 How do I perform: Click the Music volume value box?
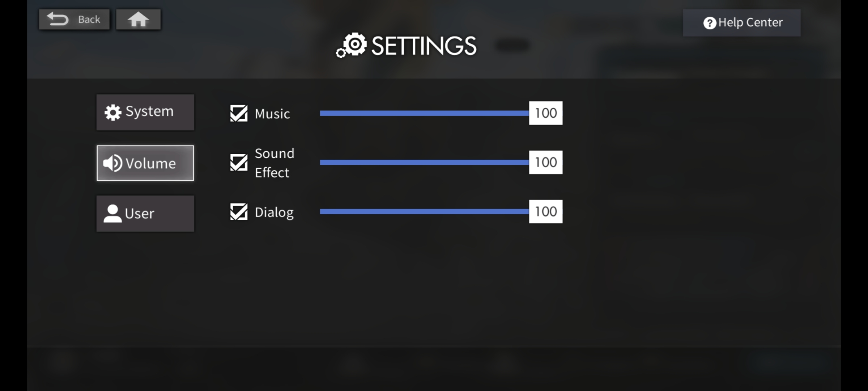tap(545, 113)
